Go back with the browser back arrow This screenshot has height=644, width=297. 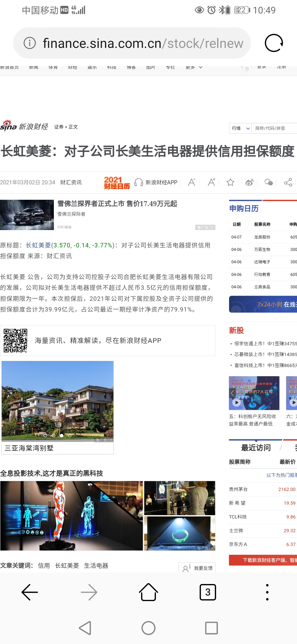(x=30, y=592)
